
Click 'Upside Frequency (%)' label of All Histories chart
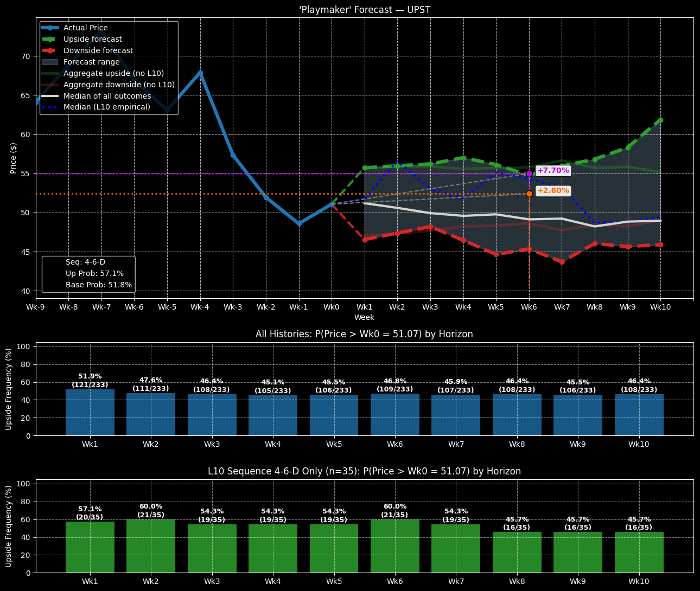(x=9, y=389)
